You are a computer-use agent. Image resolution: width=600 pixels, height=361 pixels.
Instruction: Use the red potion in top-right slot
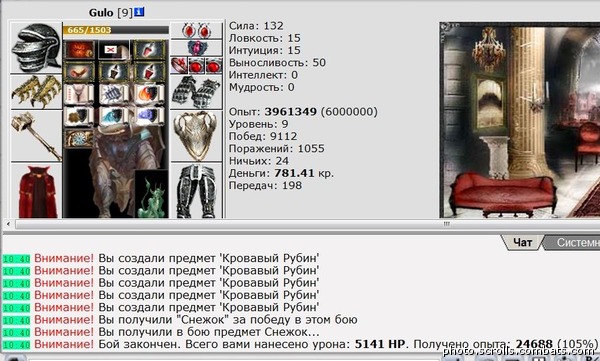pos(150,50)
